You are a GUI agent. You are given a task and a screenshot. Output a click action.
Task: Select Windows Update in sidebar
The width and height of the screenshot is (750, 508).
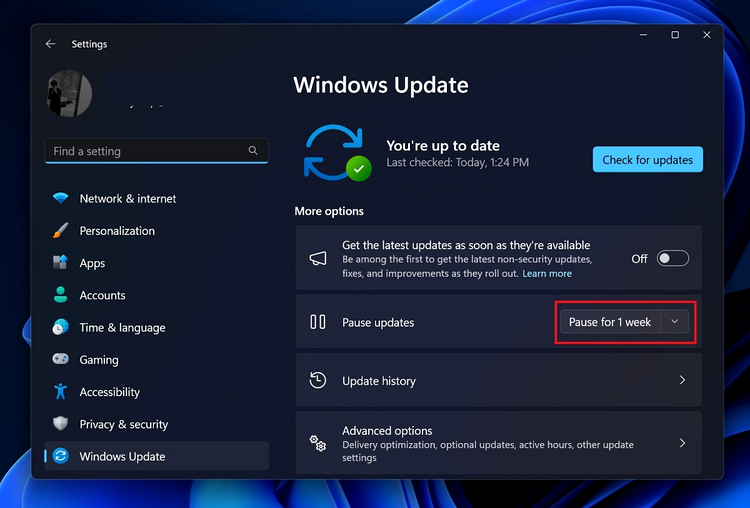tap(156, 456)
